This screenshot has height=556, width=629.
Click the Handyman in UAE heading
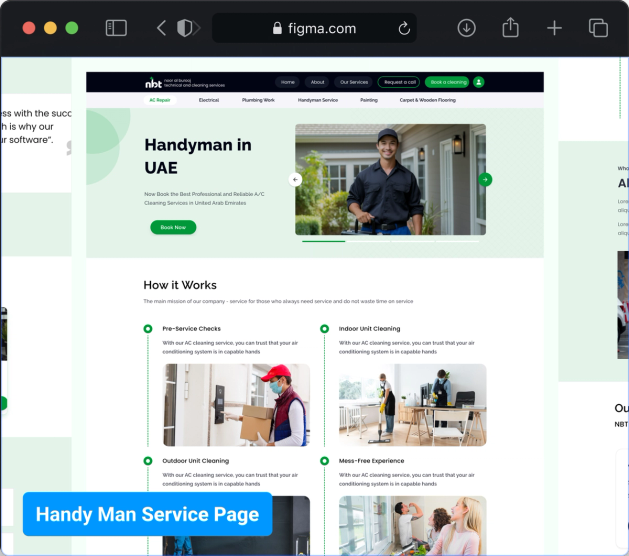[x=198, y=156]
